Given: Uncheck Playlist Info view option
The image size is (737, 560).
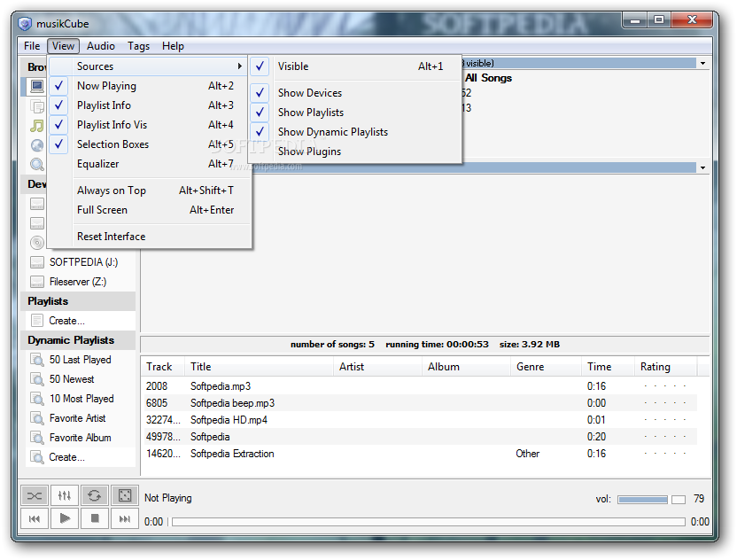Looking at the screenshot, I should pyautogui.click(x=58, y=105).
